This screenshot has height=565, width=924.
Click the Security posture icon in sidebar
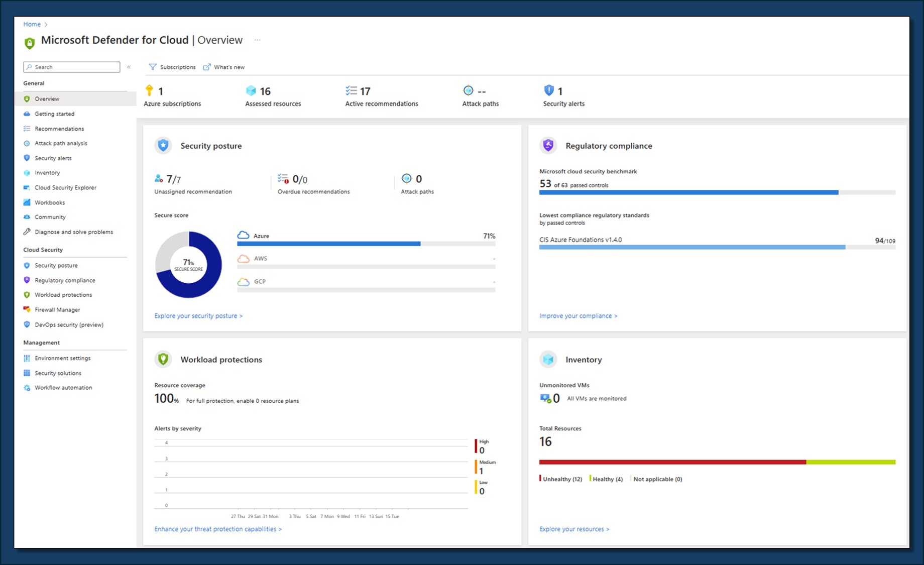click(27, 265)
